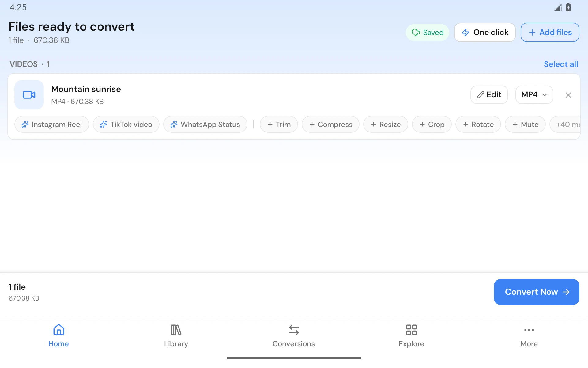The width and height of the screenshot is (588, 368).
Task: Open the Explore tab
Action: [411, 336]
